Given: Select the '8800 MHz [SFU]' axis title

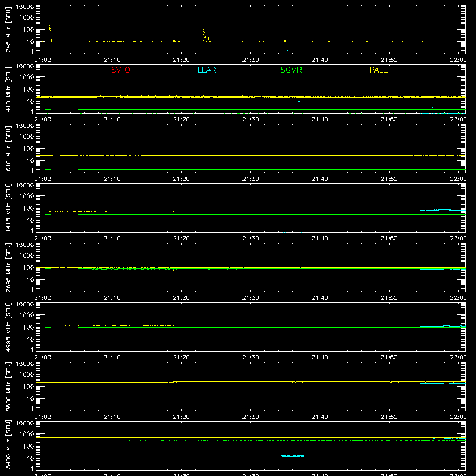Looking at the screenshot, I should click(x=8, y=386).
